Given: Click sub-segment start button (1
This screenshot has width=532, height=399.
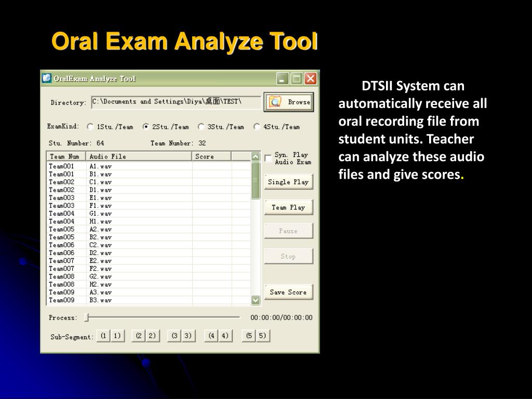Looking at the screenshot, I should 103,336.
